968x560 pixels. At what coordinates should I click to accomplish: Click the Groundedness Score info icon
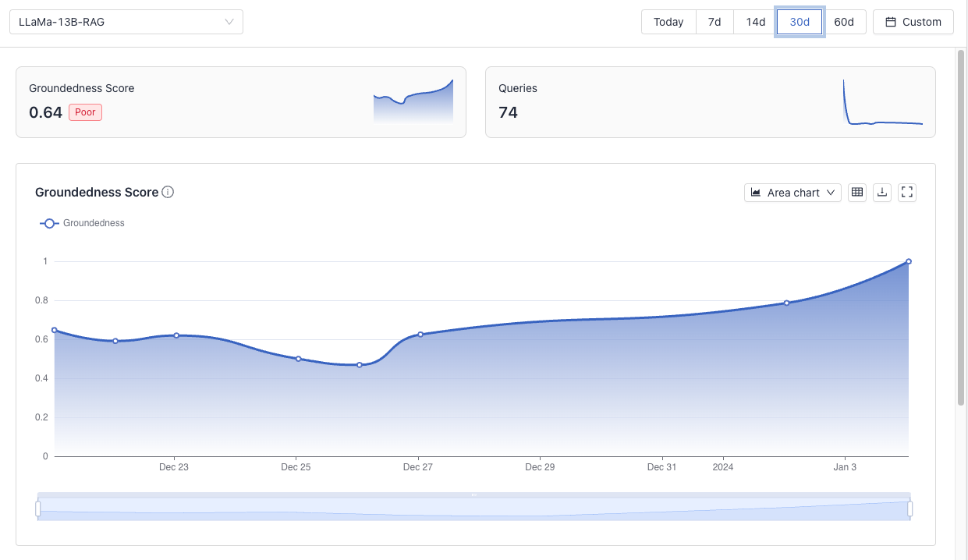pyautogui.click(x=168, y=193)
